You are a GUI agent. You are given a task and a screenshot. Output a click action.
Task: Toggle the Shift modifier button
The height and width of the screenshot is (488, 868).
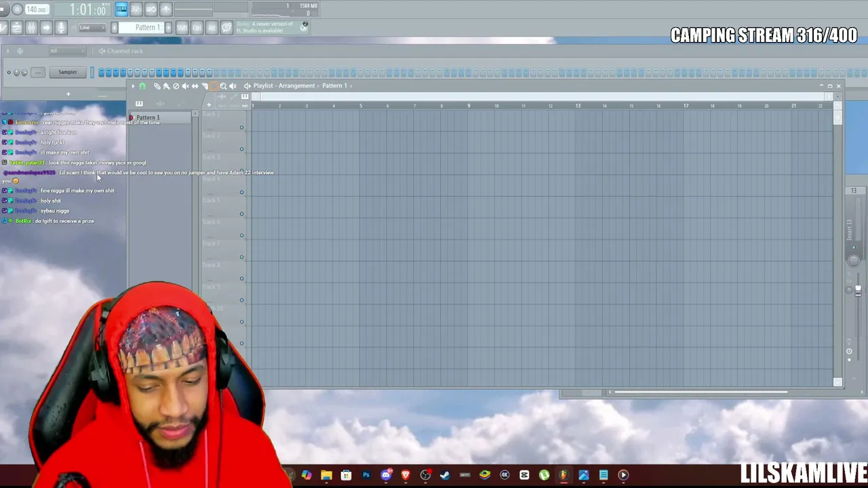182,27
